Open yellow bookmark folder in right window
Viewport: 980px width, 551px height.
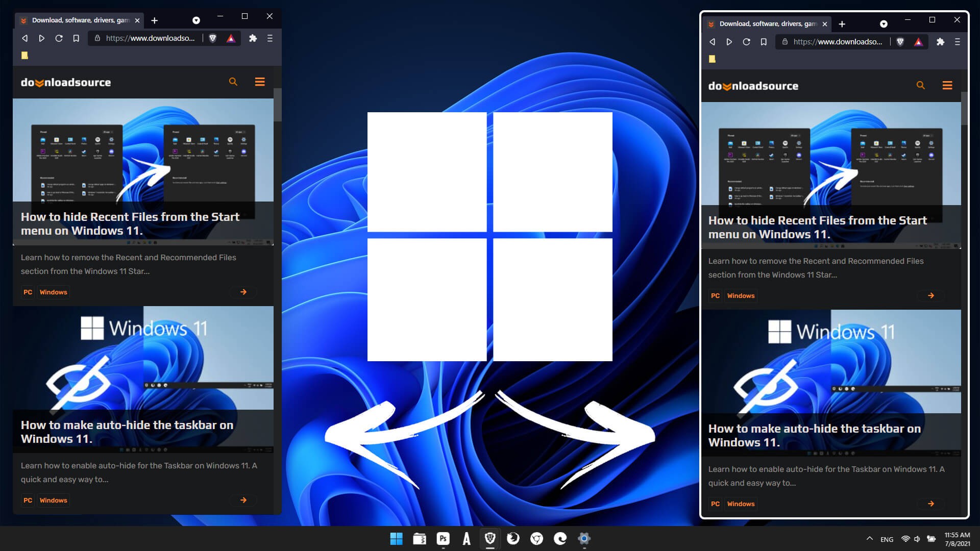pyautogui.click(x=712, y=59)
